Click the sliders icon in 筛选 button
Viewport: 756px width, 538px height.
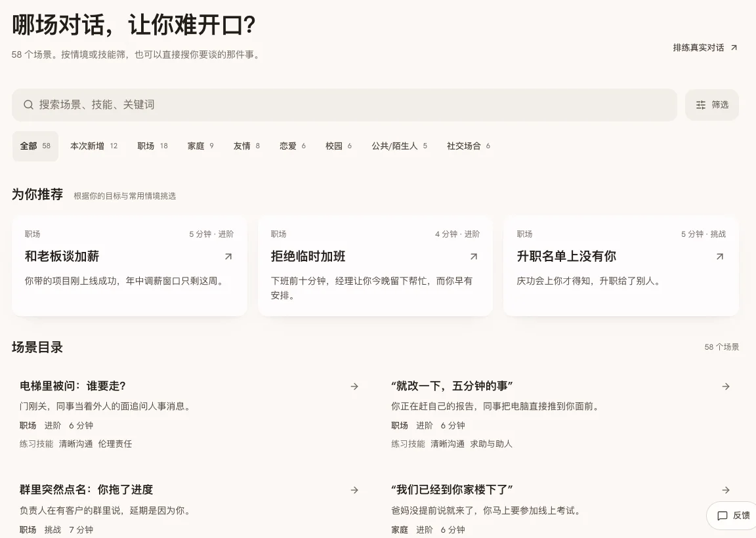(701, 104)
